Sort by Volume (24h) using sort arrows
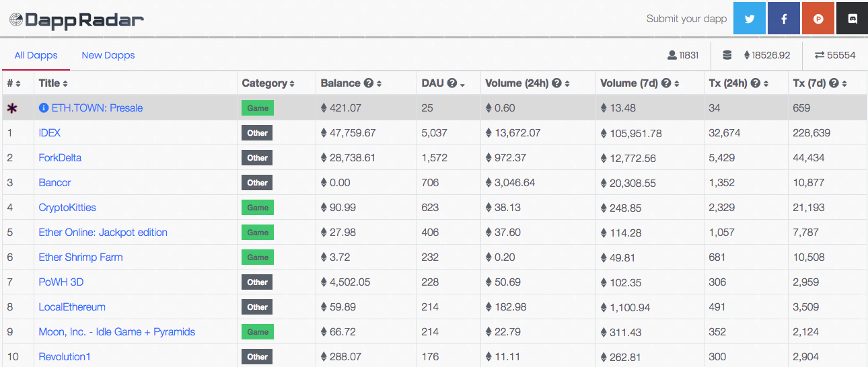This screenshot has height=367, width=868. point(567,83)
